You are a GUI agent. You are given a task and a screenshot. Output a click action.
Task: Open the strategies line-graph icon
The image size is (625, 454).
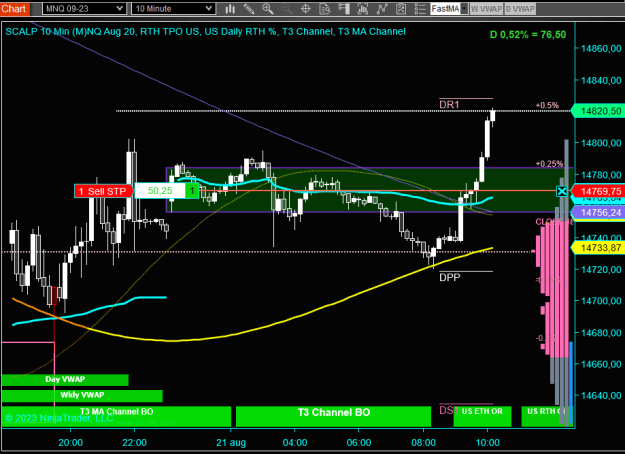[382, 9]
